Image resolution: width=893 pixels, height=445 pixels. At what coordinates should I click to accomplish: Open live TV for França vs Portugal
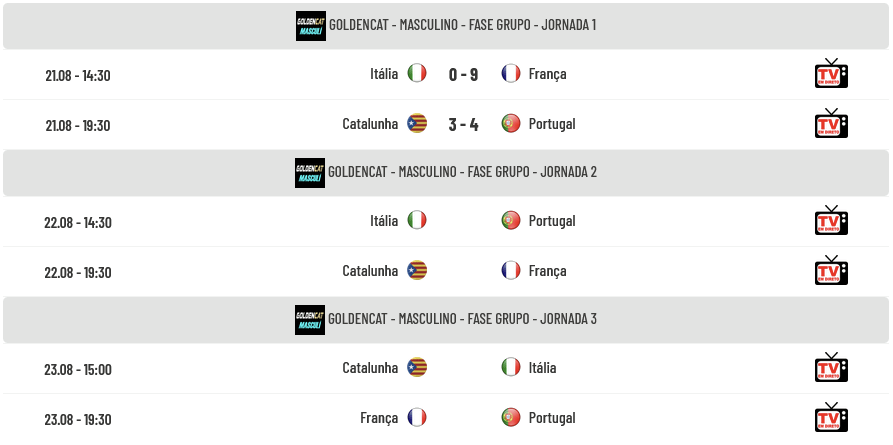[x=831, y=418]
